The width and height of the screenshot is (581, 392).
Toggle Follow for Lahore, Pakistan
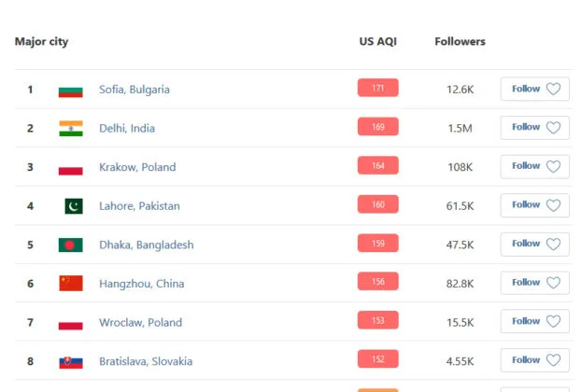[534, 204]
